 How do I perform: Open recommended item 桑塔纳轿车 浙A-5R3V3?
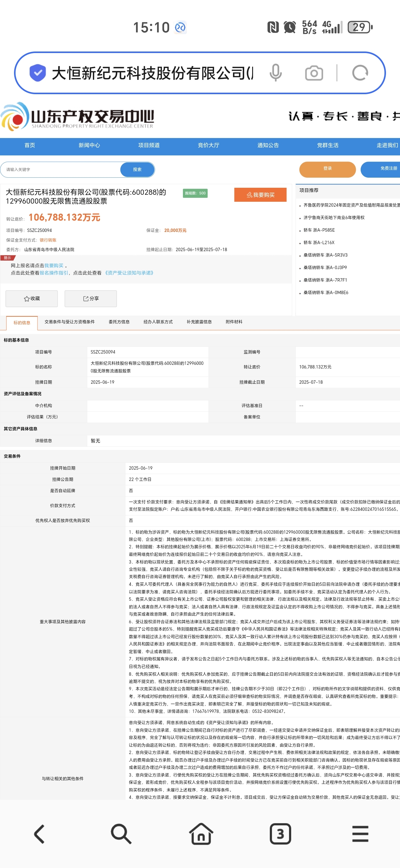[326, 255]
